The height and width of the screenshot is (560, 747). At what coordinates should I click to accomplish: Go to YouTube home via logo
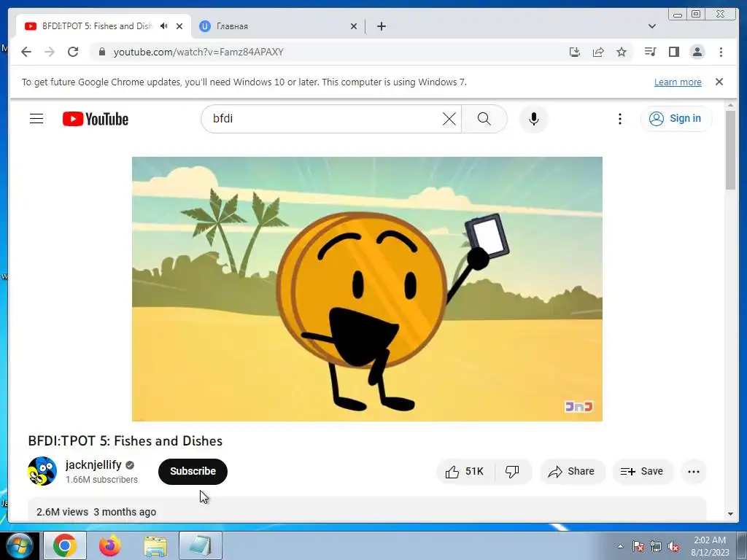pyautogui.click(x=96, y=119)
